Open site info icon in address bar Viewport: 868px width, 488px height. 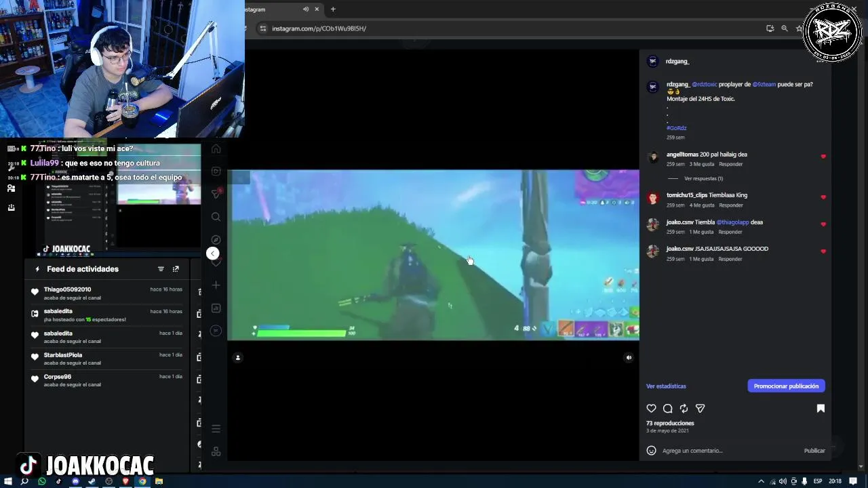point(262,28)
